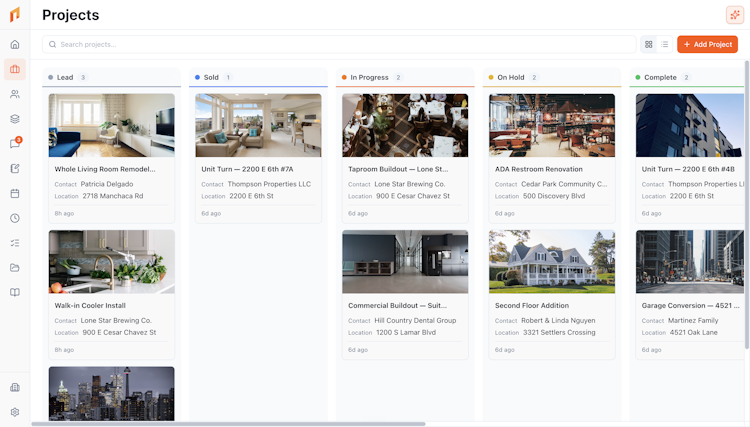Select the Projects briefcase sidebar icon
The image size is (750, 427).
pos(15,69)
